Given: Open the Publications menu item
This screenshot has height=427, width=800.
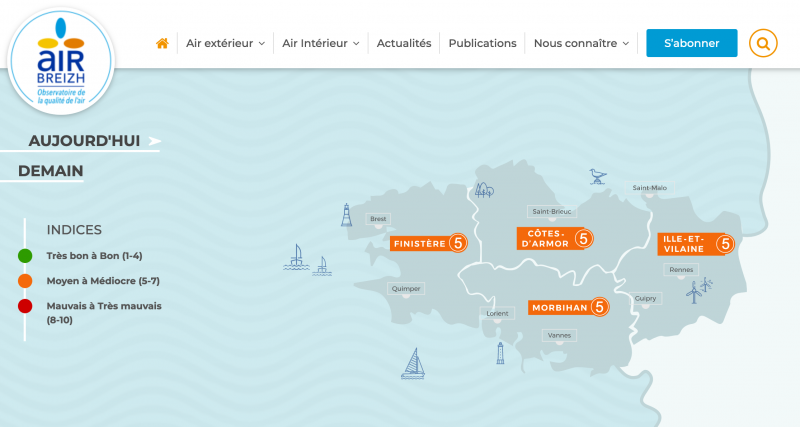Looking at the screenshot, I should 482,43.
